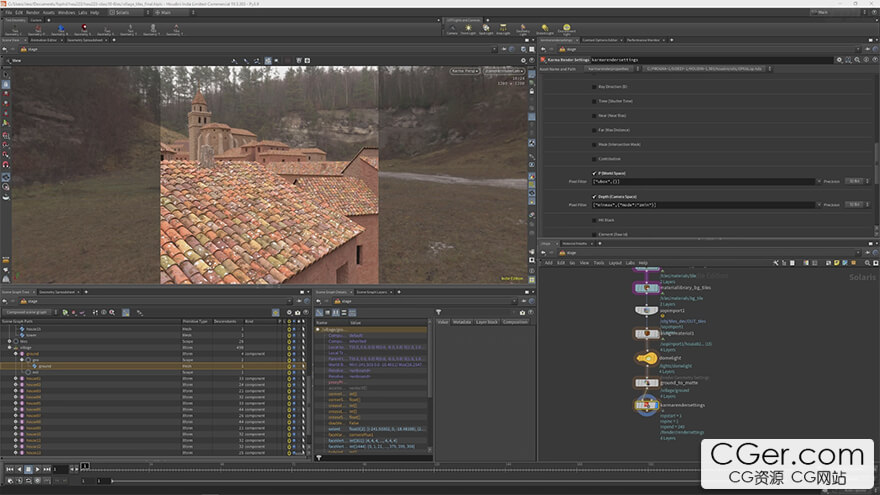Click the P World Space Pixel Filter field
880x495 pixels.
tap(703, 181)
